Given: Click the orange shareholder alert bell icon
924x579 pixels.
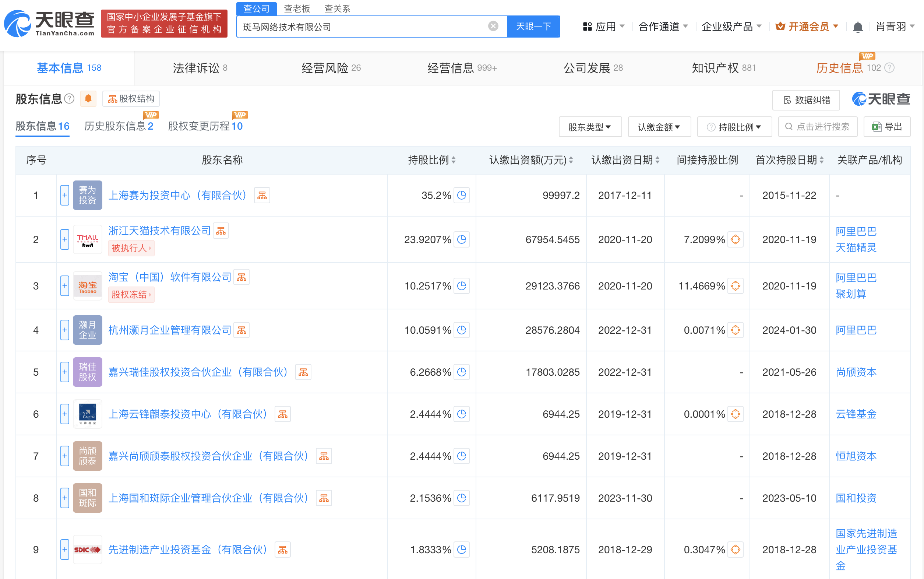Looking at the screenshot, I should pos(88,99).
